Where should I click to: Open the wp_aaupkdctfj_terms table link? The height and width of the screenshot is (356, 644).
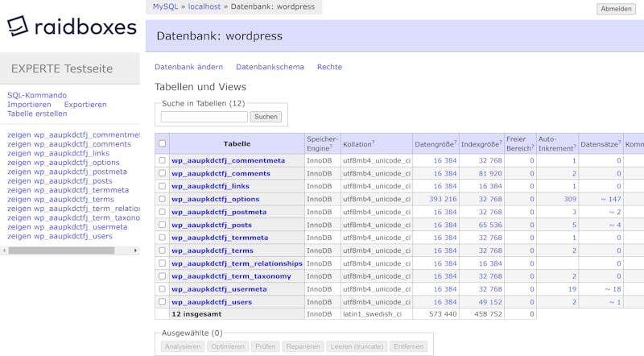213,250
